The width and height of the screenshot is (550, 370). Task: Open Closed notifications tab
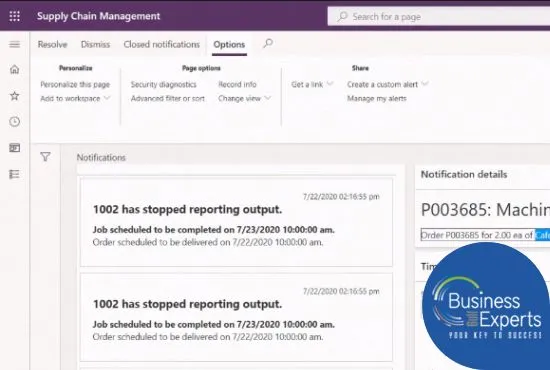click(161, 45)
